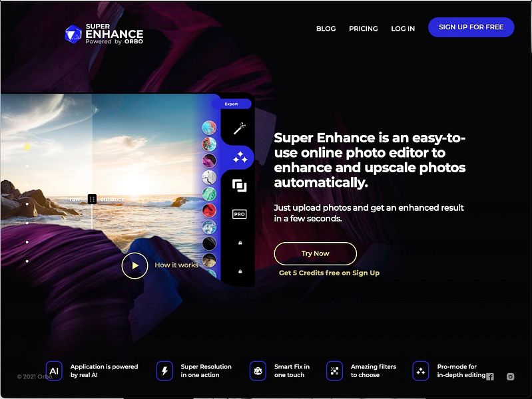Click the yellow active section dot

pyautogui.click(x=27, y=147)
